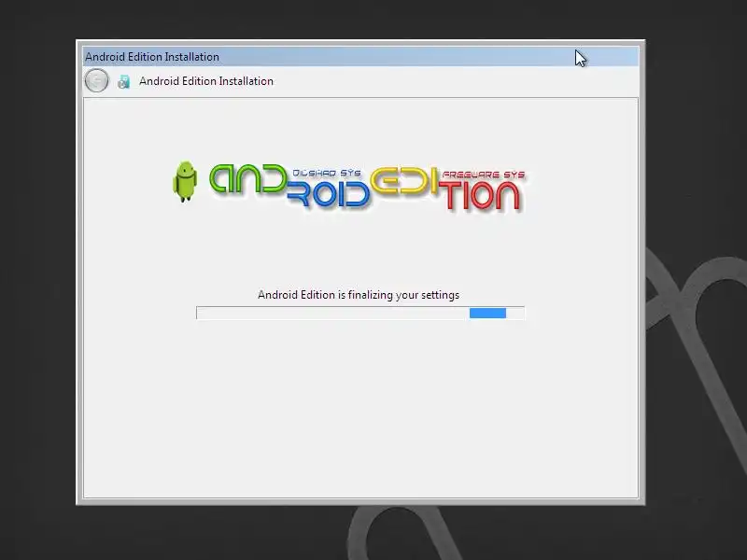Click the 'Android Edition is finalizing your settings' text
747x560 pixels.
click(x=359, y=295)
